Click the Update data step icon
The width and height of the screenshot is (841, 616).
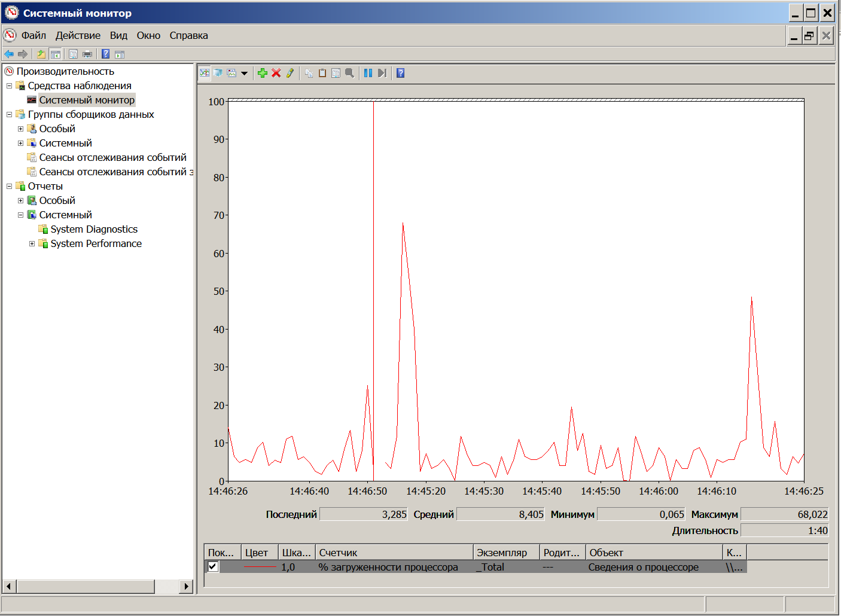[x=382, y=73]
